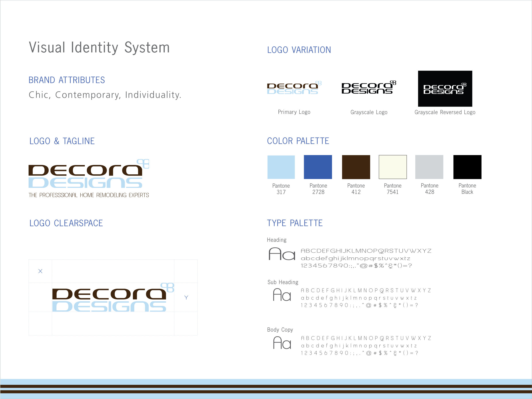The image size is (532, 399).
Task: Click the Heading 'Aa' type sample
Action: pyautogui.click(x=282, y=254)
